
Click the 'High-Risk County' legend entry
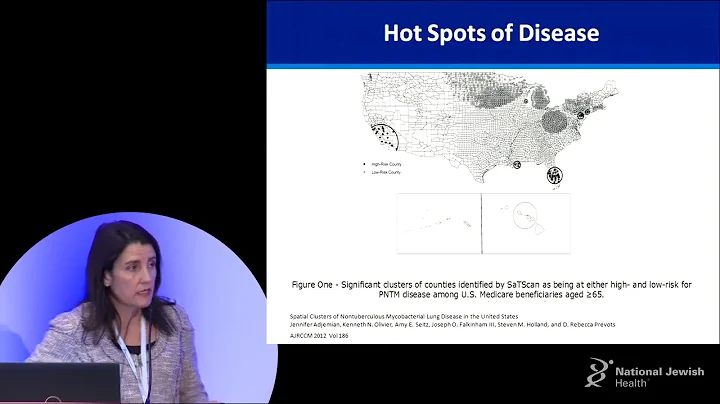(383, 164)
